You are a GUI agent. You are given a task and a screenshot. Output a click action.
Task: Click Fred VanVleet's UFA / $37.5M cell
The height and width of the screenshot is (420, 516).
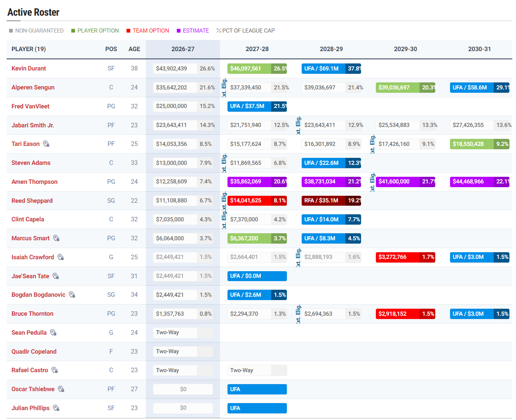point(257,106)
